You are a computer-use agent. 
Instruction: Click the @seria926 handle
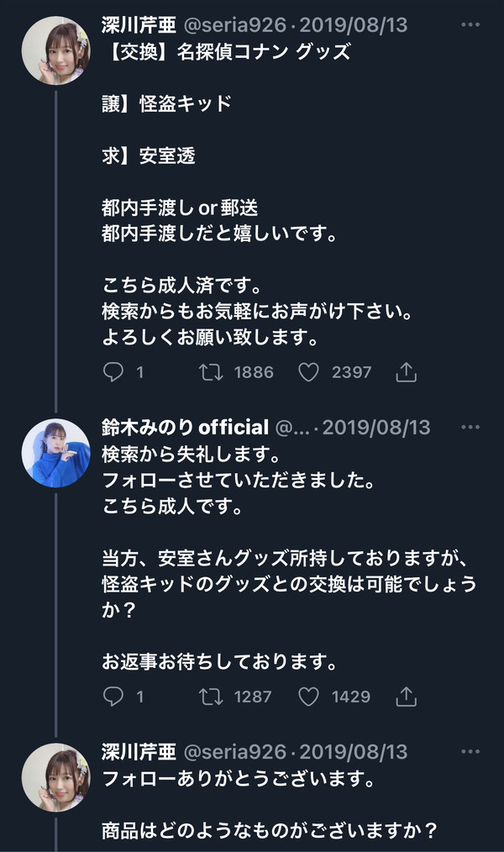pos(225,25)
